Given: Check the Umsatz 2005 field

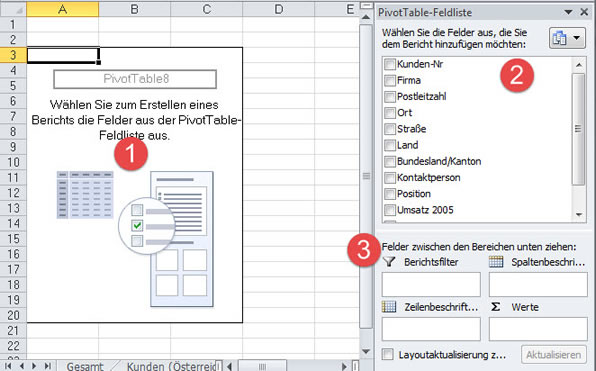Looking at the screenshot, I should [390, 210].
